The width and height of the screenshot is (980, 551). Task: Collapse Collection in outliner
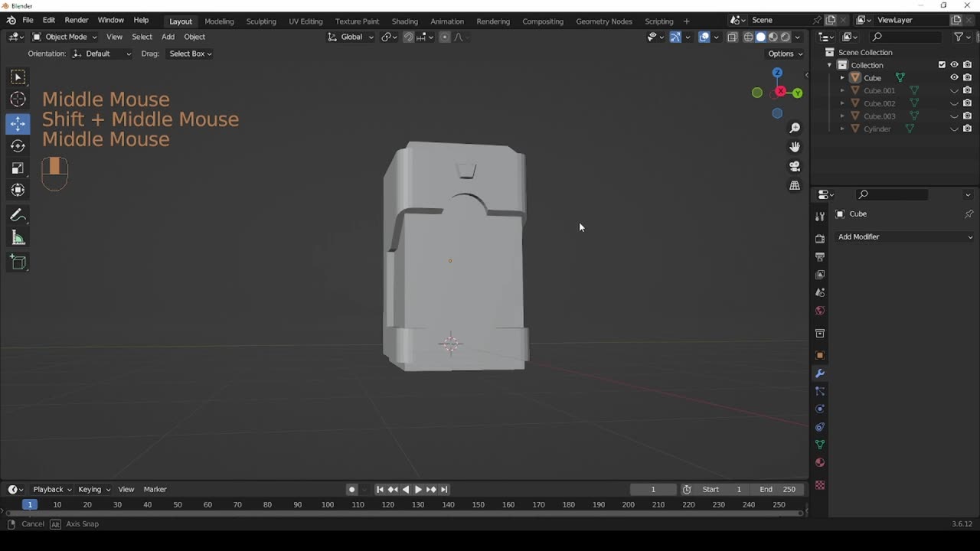point(829,65)
